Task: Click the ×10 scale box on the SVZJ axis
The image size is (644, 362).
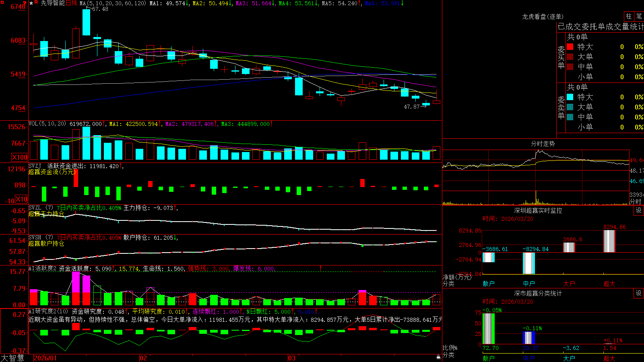Action: [x=22, y=199]
